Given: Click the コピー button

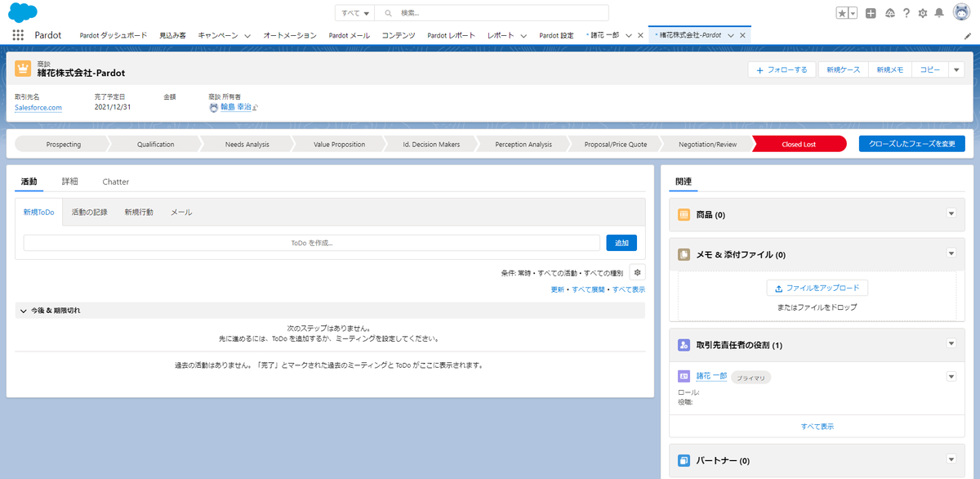Looking at the screenshot, I should coord(930,70).
